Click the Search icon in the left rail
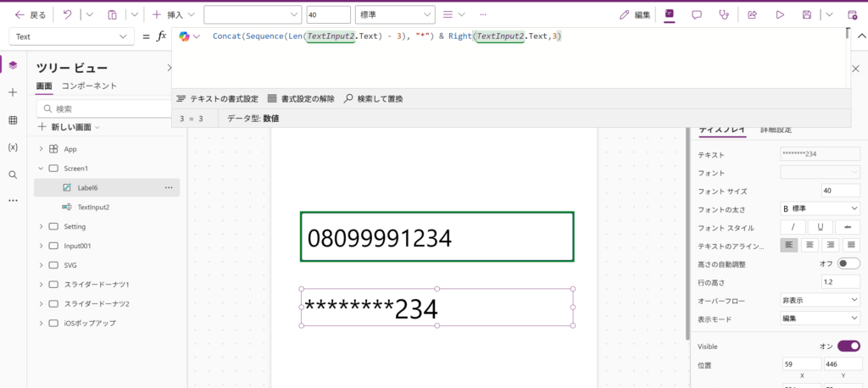This screenshot has width=868, height=388. pyautogui.click(x=13, y=175)
